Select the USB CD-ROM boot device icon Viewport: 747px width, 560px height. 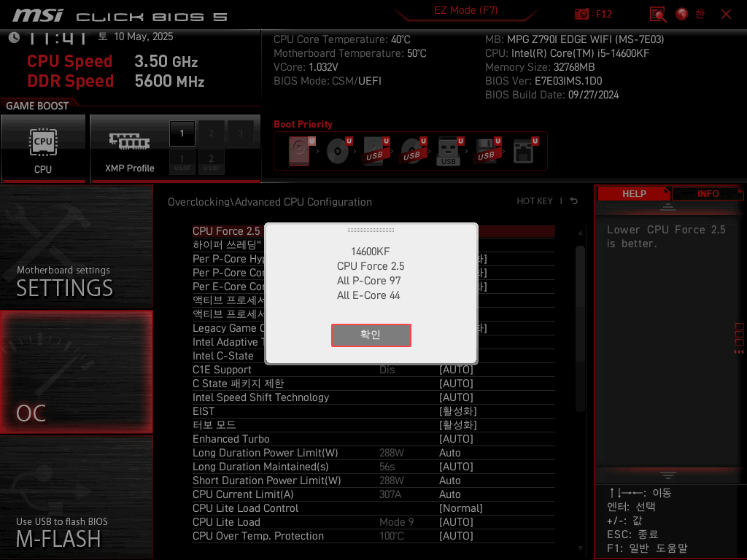413,150
